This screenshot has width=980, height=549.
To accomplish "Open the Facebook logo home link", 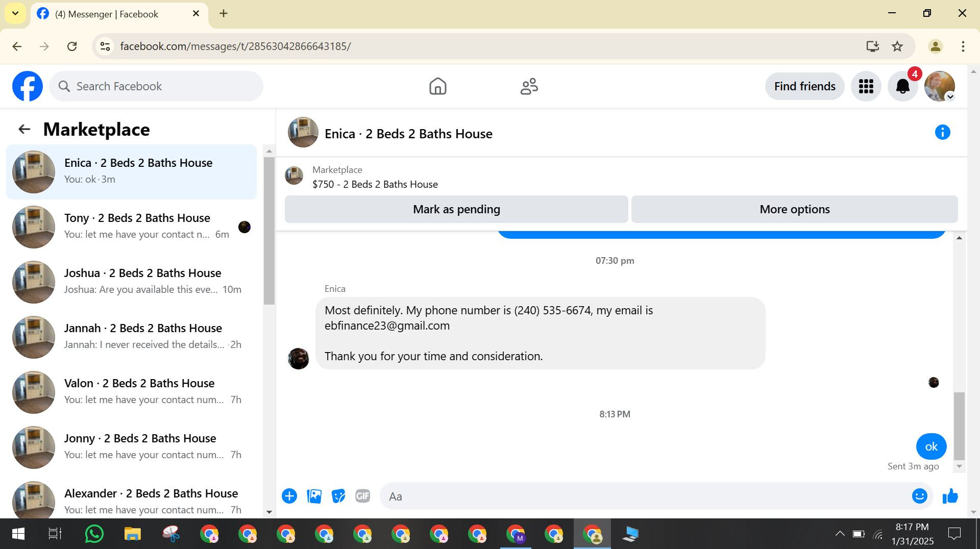I will click(28, 86).
